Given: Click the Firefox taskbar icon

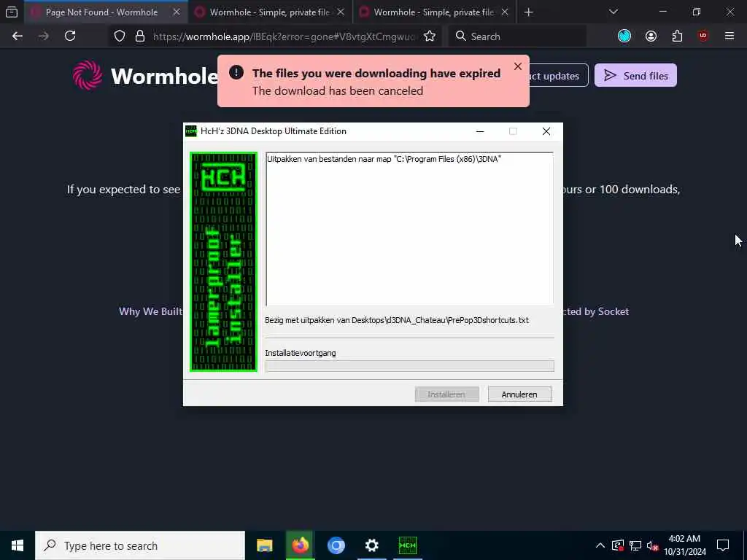Looking at the screenshot, I should (x=300, y=545).
